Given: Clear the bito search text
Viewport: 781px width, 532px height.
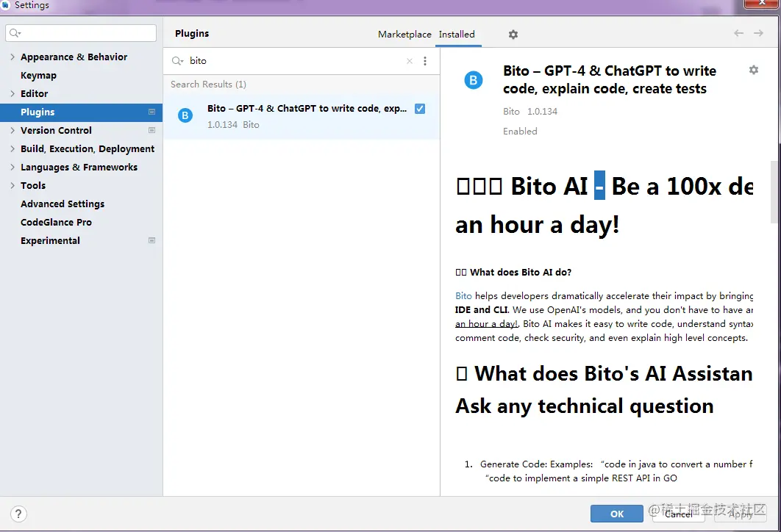Looking at the screenshot, I should pyautogui.click(x=410, y=61).
